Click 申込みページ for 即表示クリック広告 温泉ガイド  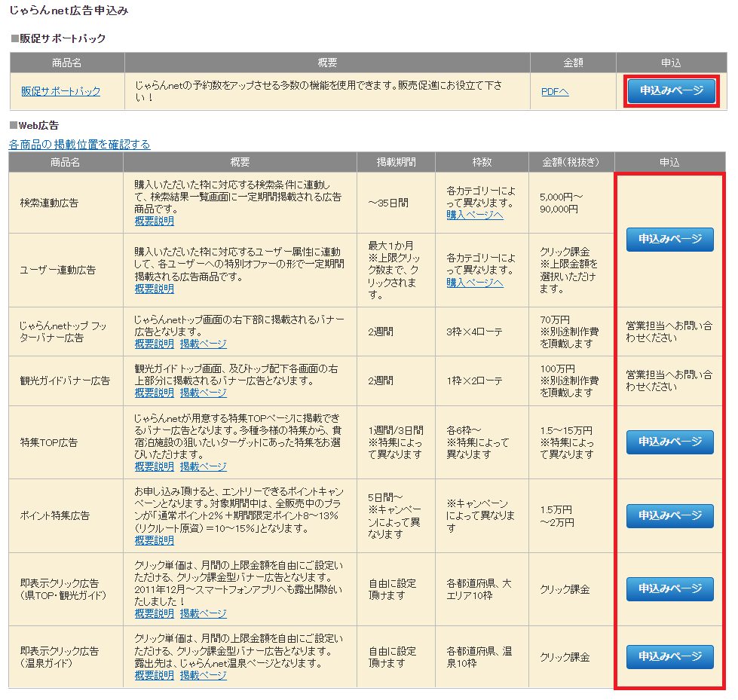pyautogui.click(x=669, y=656)
